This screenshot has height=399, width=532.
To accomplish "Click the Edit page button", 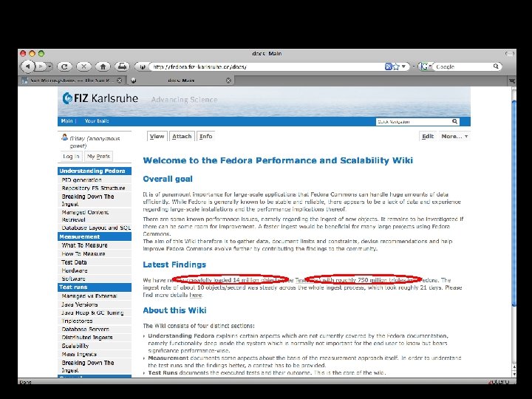I will [428, 137].
